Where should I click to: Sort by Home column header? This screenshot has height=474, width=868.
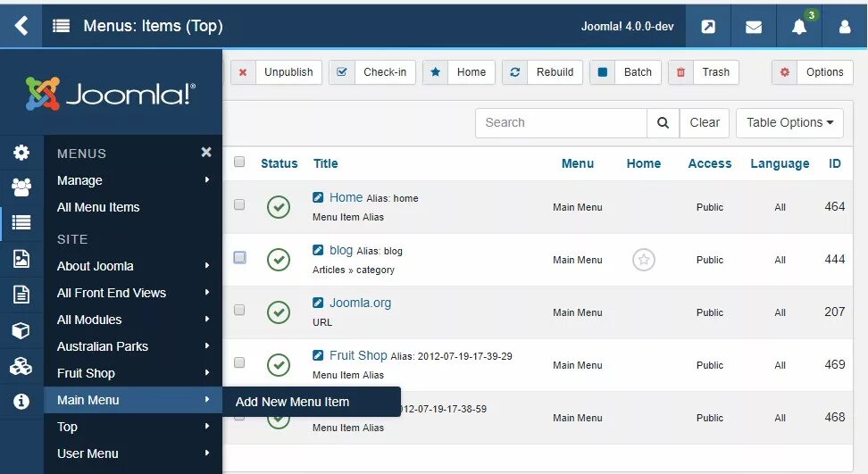[643, 163]
